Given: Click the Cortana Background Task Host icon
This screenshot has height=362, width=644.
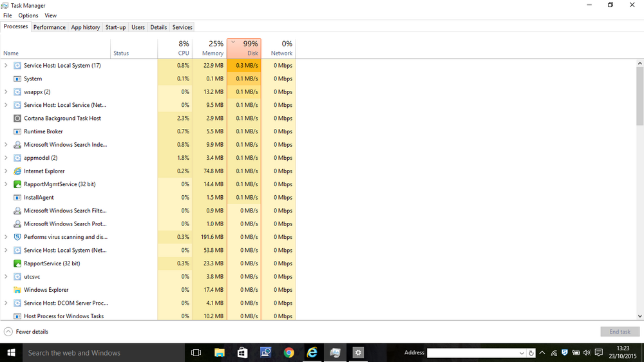Looking at the screenshot, I should pos(17,119).
